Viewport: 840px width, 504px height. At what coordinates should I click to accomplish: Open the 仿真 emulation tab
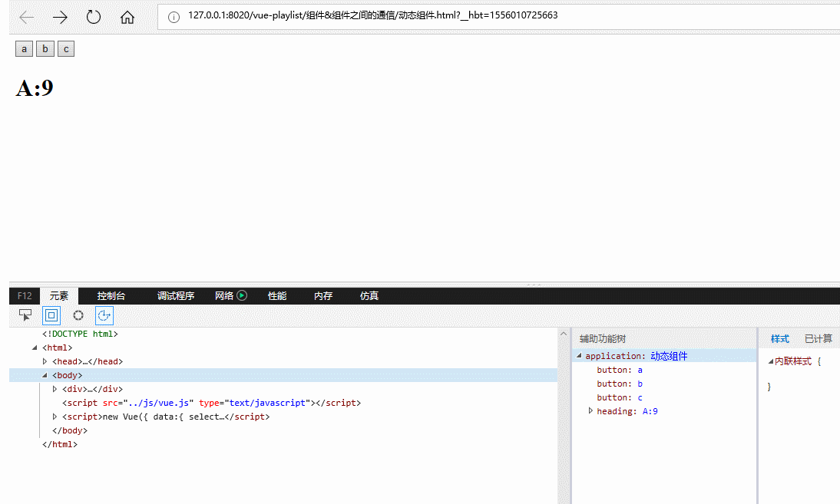click(369, 296)
